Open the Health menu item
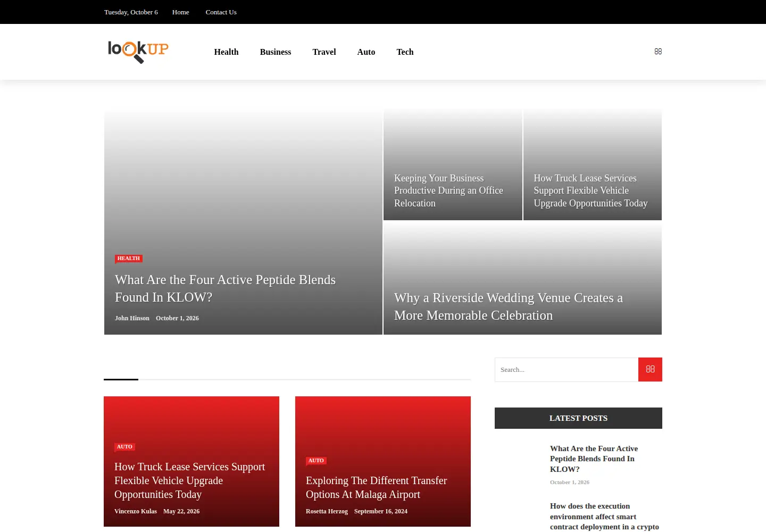Image resolution: width=766 pixels, height=532 pixels. (226, 52)
